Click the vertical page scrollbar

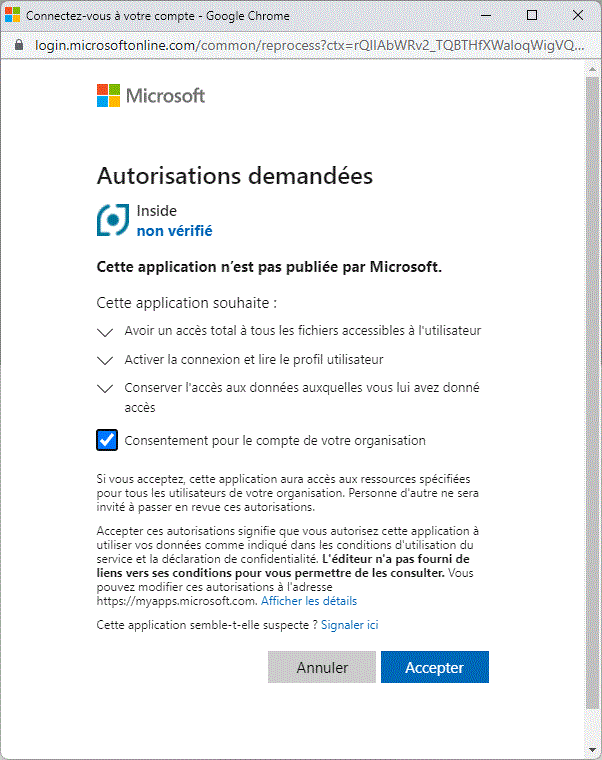pyautogui.click(x=592, y=400)
